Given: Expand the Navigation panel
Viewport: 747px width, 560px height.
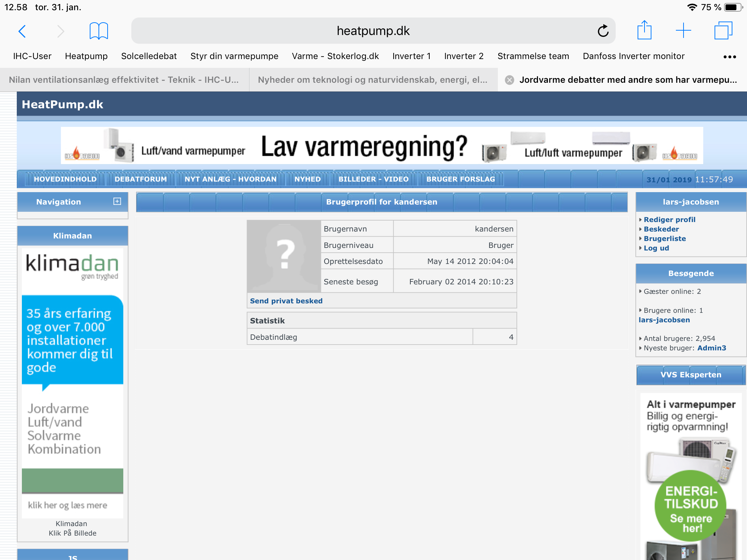Looking at the screenshot, I should click(117, 201).
